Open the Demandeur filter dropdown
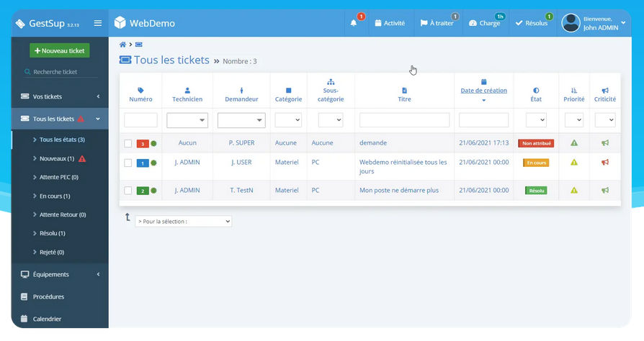 point(241,120)
